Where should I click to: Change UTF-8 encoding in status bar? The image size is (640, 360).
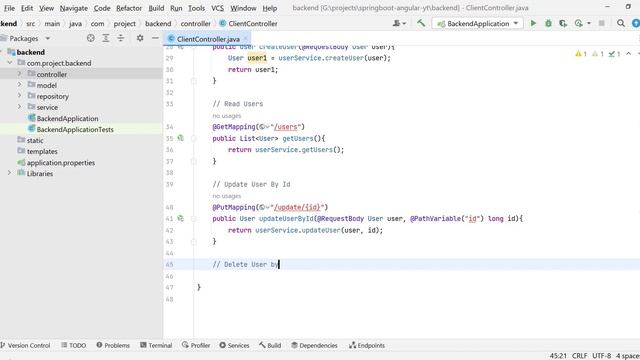tap(602, 356)
